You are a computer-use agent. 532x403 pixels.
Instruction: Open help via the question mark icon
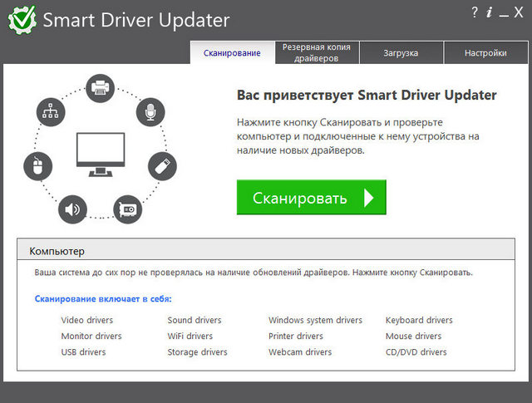click(x=475, y=12)
